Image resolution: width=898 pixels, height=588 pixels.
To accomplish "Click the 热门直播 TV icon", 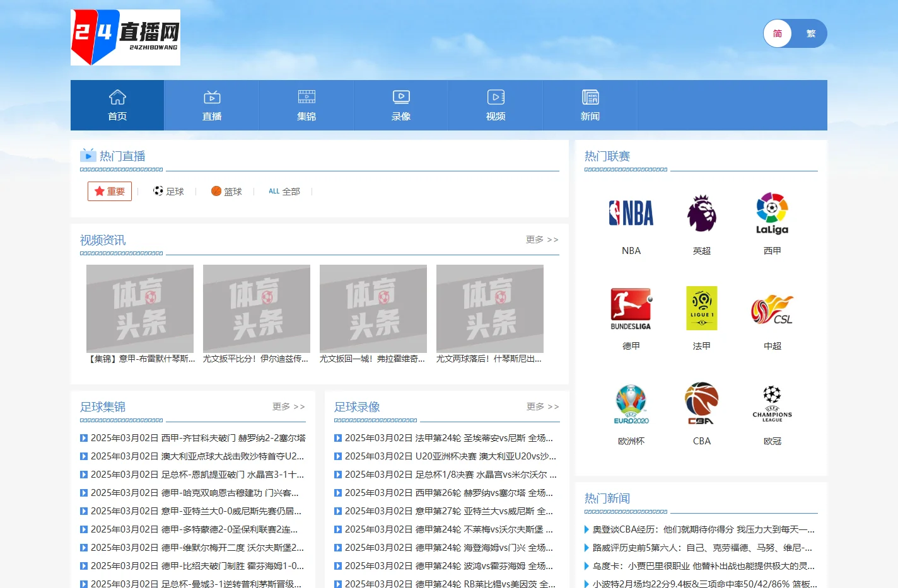I will pyautogui.click(x=88, y=155).
